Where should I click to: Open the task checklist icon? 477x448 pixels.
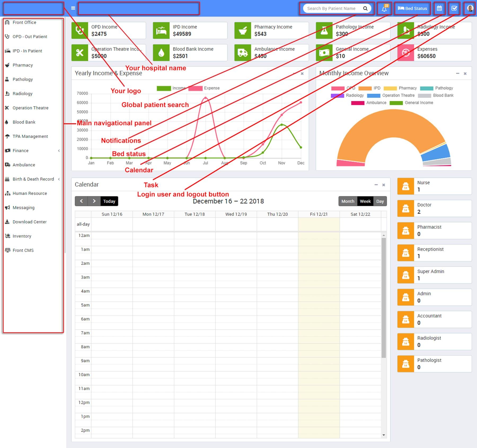pos(454,8)
